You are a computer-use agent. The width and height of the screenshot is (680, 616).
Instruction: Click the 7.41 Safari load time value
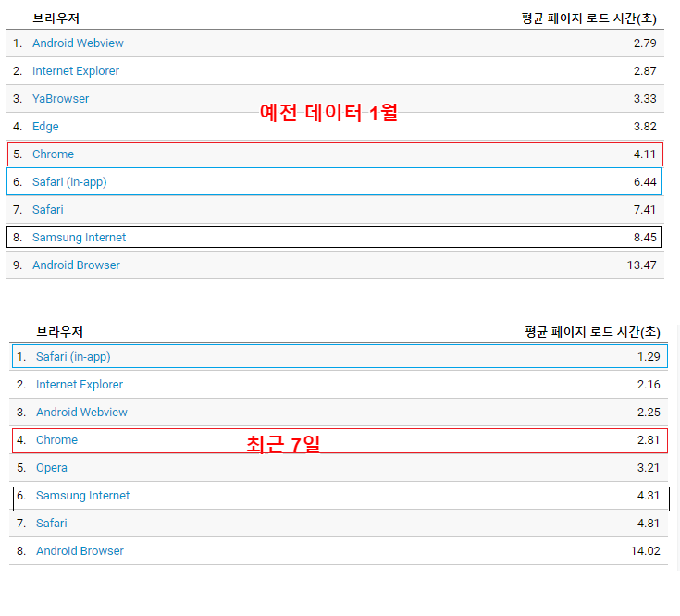(645, 210)
